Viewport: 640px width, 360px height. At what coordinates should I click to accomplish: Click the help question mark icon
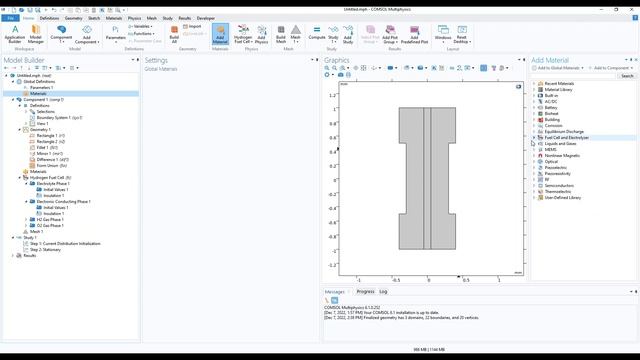pyautogui.click(x=635, y=18)
